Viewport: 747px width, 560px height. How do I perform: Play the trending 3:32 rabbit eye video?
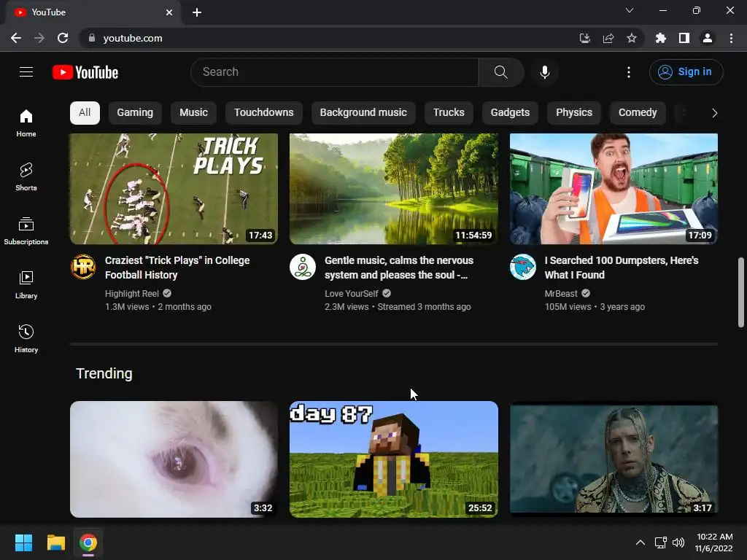pos(174,459)
